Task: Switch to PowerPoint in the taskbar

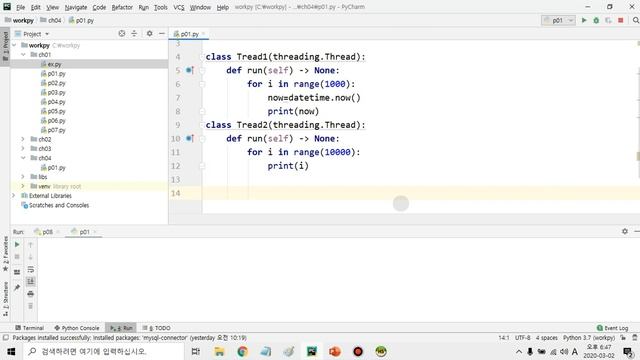Action: click(x=335, y=351)
